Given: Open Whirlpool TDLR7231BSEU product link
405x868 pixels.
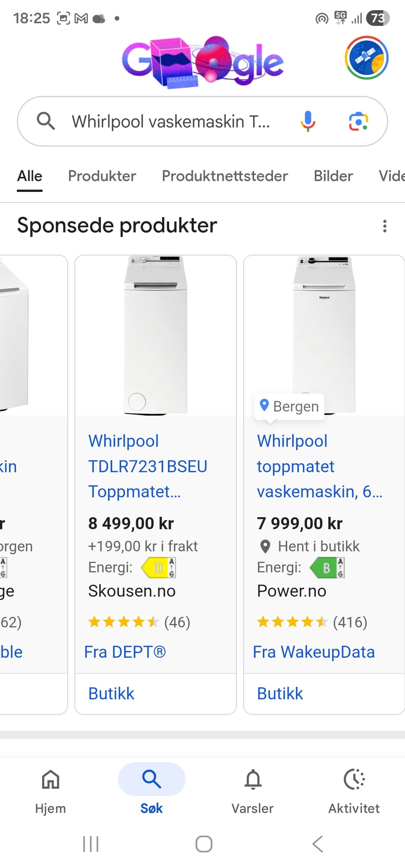Looking at the screenshot, I should pyautogui.click(x=148, y=466).
